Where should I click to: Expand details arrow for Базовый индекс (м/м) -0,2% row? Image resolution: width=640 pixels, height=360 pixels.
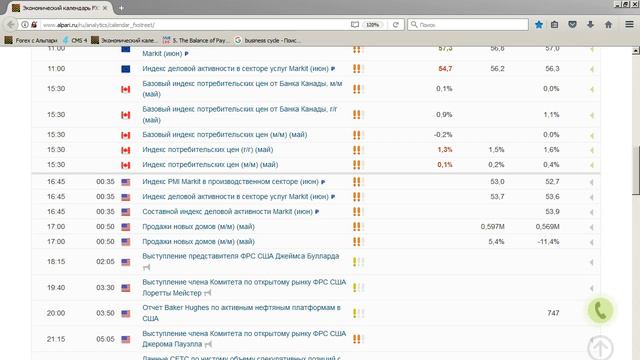pyautogui.click(x=591, y=135)
